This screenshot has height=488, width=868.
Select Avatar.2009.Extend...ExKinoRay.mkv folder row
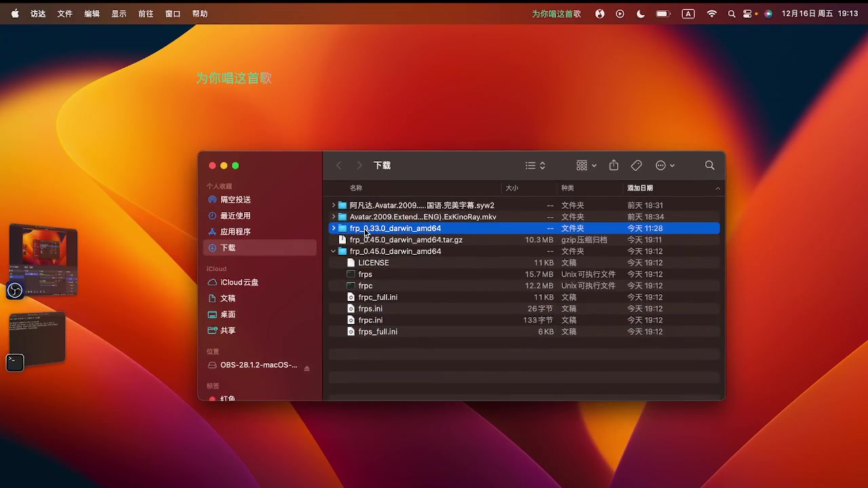coord(524,217)
